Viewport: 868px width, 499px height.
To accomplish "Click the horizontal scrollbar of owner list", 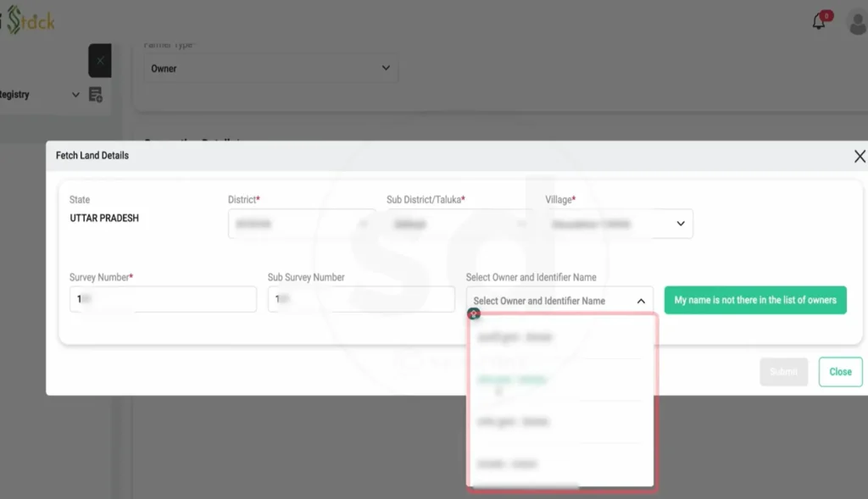I will [525, 487].
